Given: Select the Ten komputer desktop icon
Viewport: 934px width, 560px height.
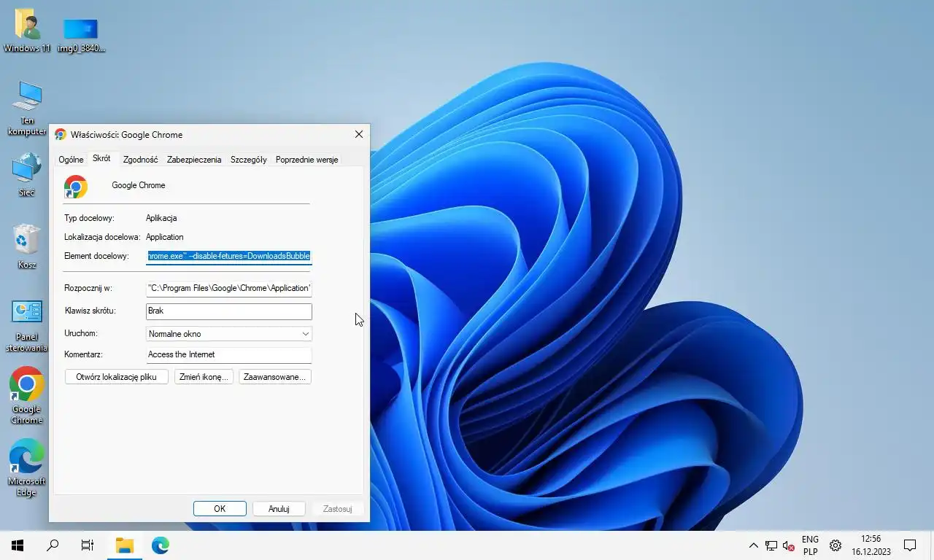Looking at the screenshot, I should coord(27,108).
